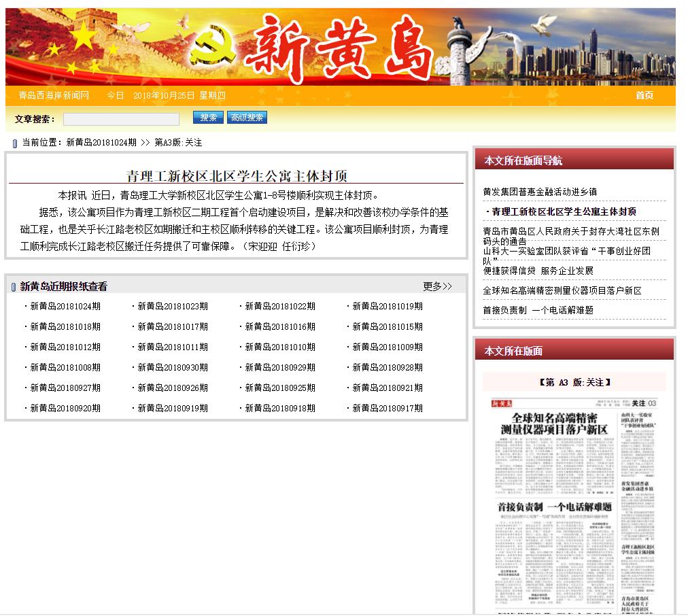Click the 本文所在版面导航 panel header
Image resolution: width=688 pixels, height=616 pixels.
tap(574, 160)
